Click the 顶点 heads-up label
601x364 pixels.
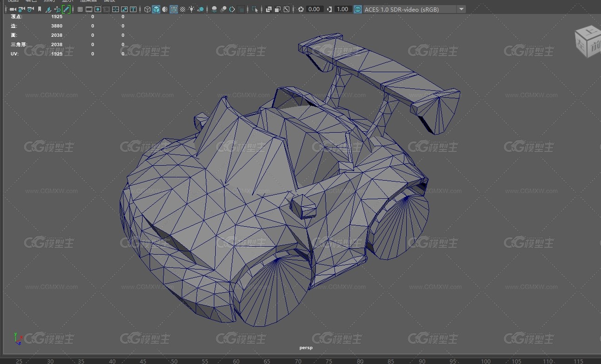point(16,17)
